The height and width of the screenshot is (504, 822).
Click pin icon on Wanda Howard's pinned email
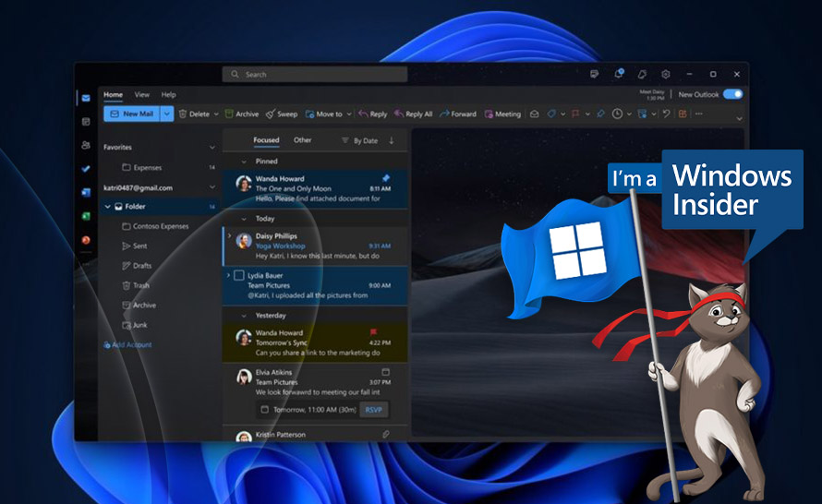[386, 178]
